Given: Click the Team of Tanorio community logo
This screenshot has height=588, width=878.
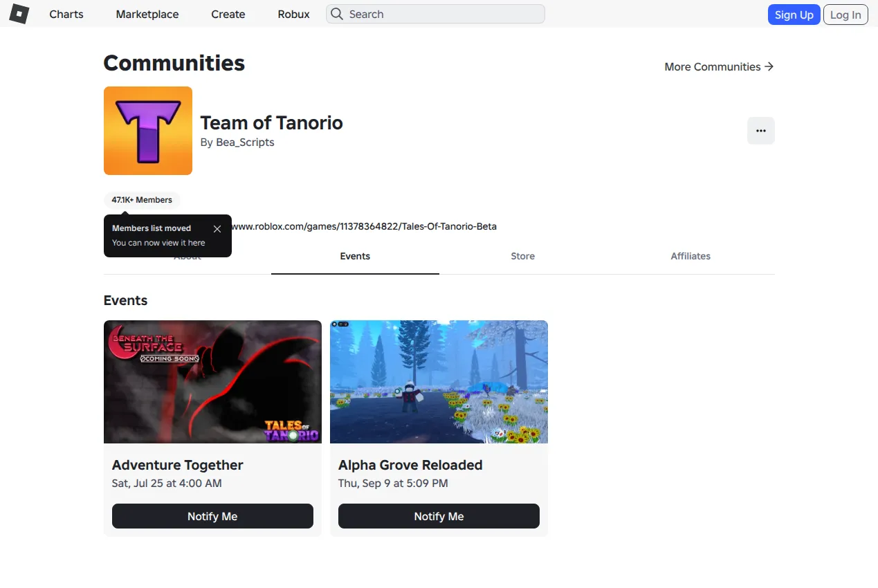Looking at the screenshot, I should [148, 131].
